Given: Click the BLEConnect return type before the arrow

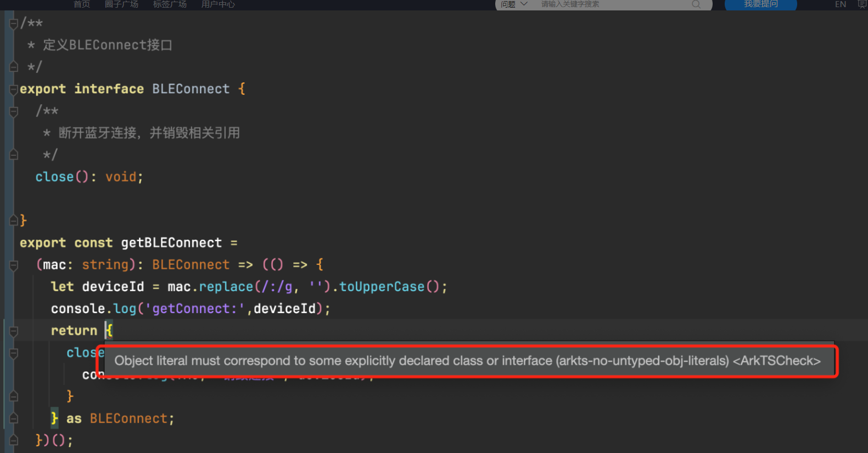Looking at the screenshot, I should coord(191,265).
